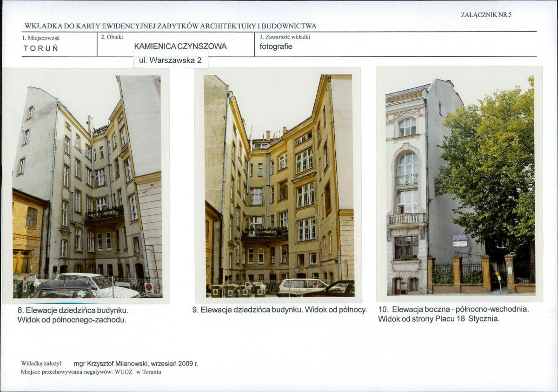Click caption '8. Elewacje dziedzińca budynku'
Screen dimensions: 558x392
[72, 310]
